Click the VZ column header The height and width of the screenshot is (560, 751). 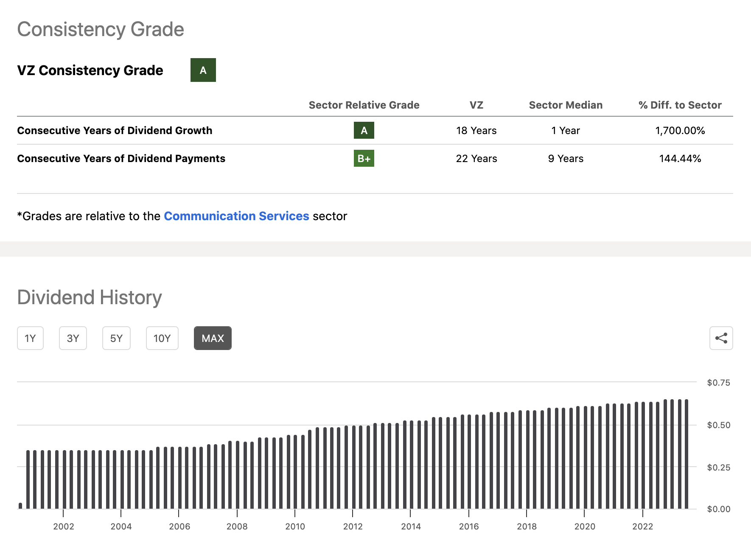click(x=476, y=105)
